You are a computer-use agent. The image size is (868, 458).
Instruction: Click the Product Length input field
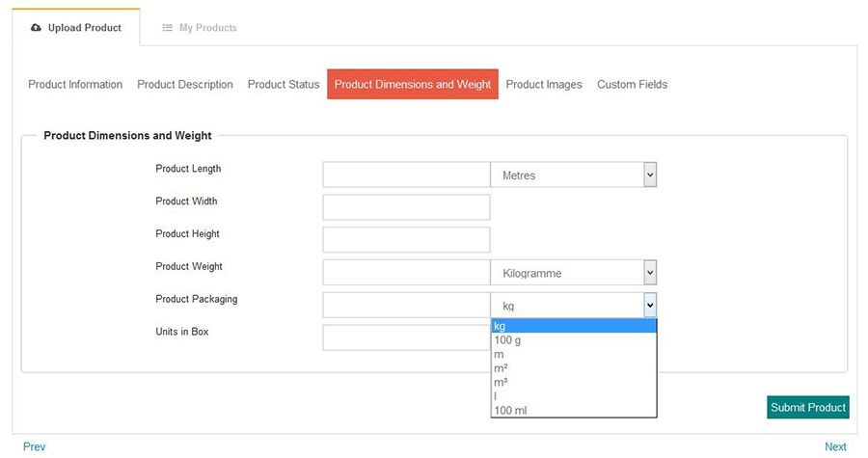406,175
